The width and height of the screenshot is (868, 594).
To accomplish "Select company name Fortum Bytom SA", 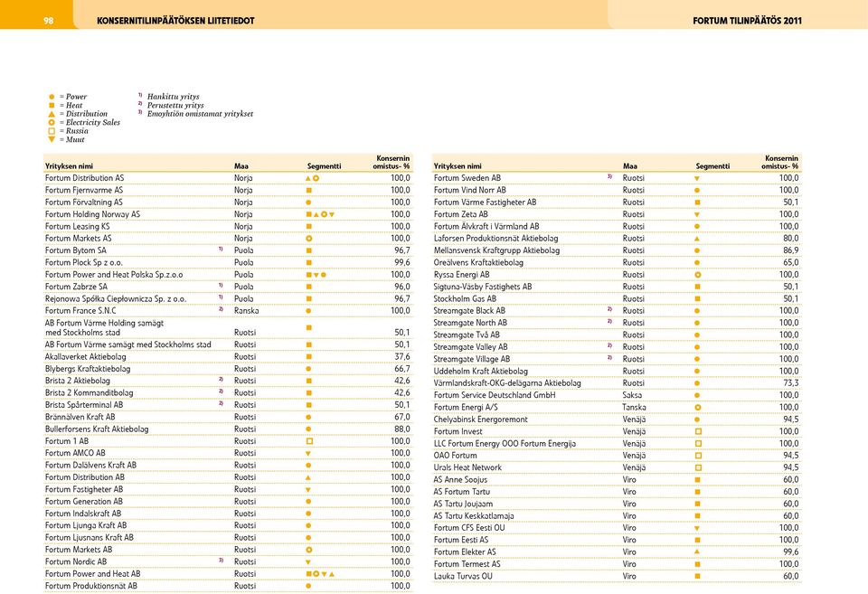I will [x=76, y=250].
